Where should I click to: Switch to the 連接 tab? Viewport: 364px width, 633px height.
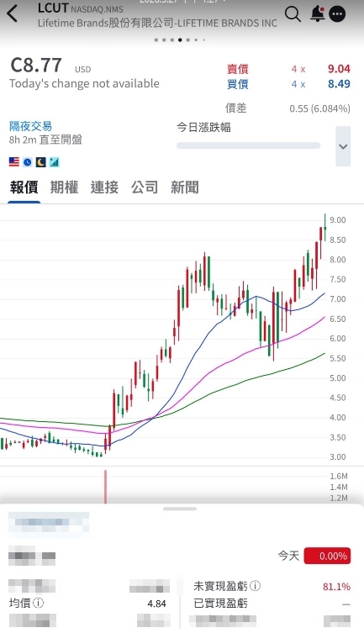pos(104,187)
